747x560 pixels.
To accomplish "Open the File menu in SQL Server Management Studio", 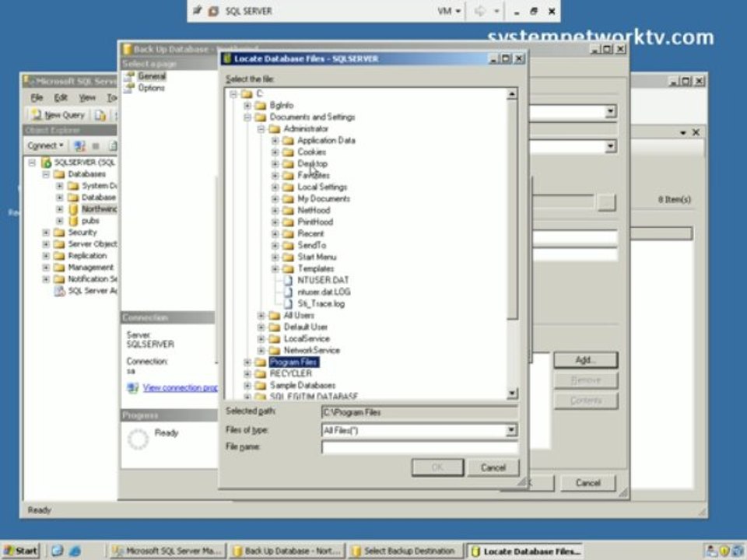I will click(37, 98).
